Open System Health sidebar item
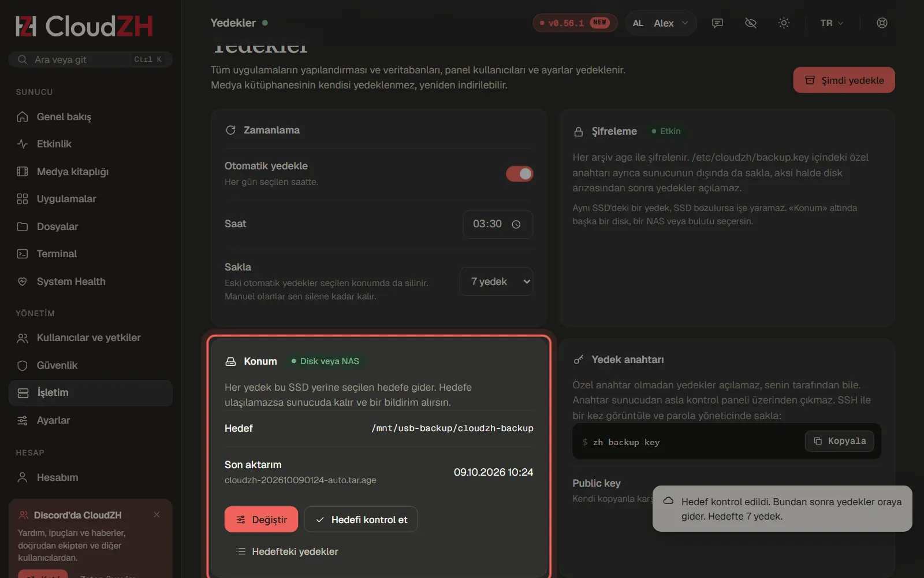Viewport: 924px width, 578px height. tap(90, 281)
